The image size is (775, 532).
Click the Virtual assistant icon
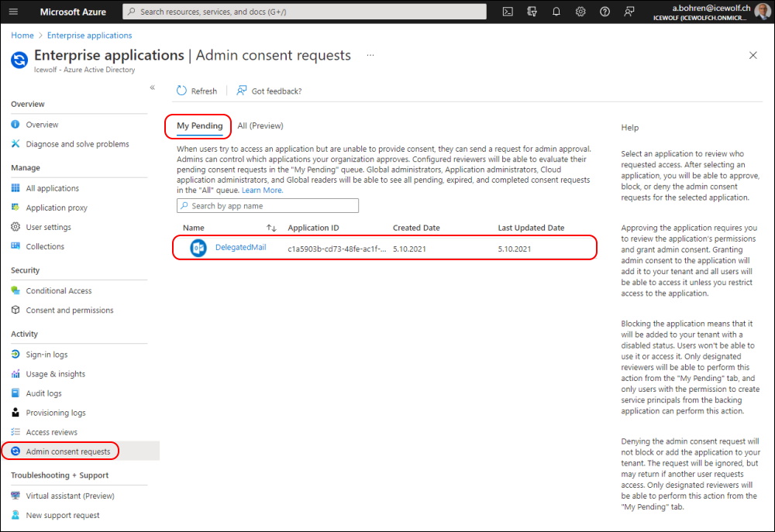[x=15, y=496]
